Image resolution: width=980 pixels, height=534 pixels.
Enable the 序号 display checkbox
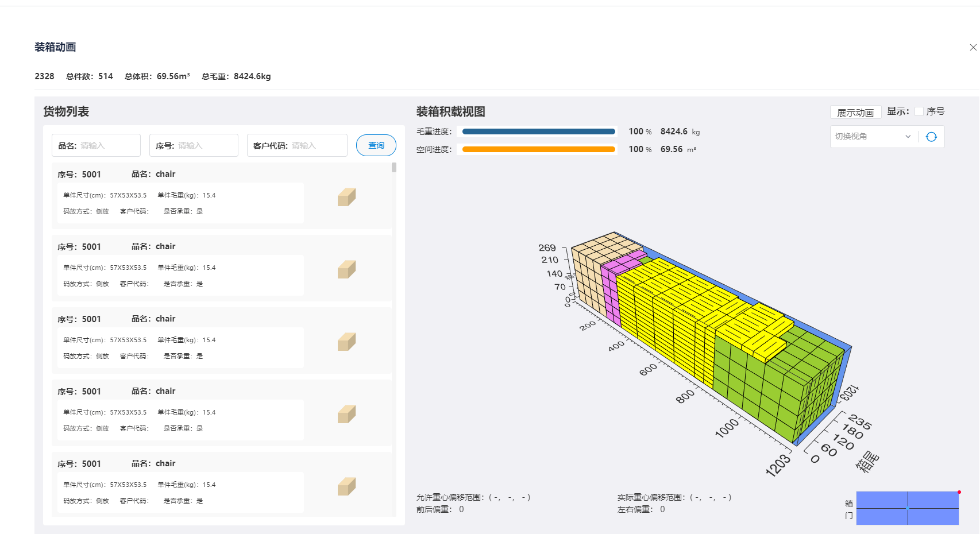[919, 111]
